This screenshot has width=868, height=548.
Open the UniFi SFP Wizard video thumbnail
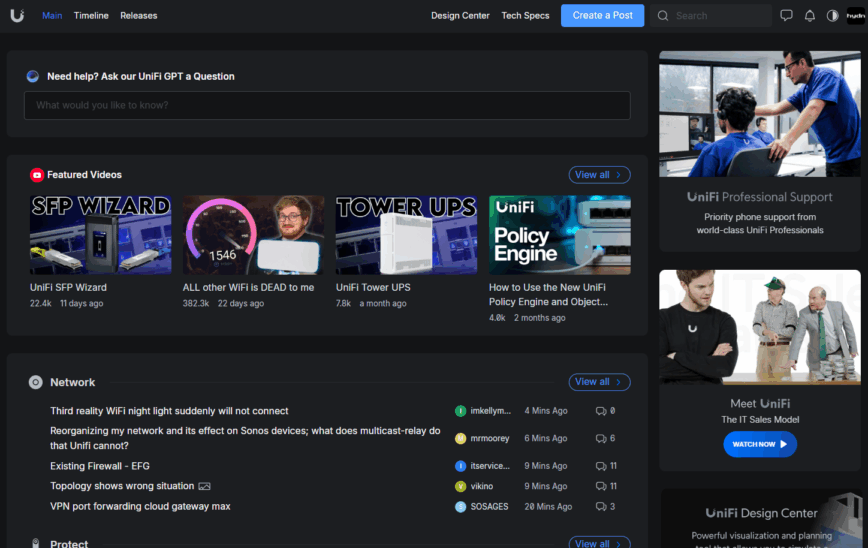click(x=100, y=235)
